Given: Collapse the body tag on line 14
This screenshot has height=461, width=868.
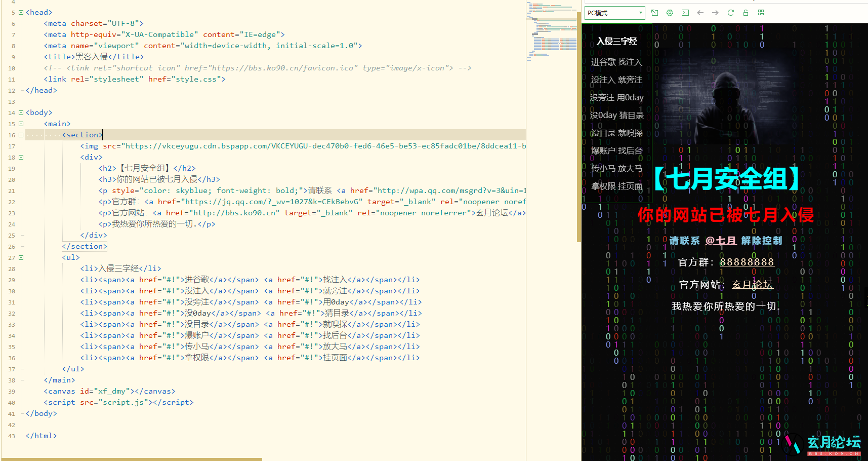Looking at the screenshot, I should [x=21, y=112].
